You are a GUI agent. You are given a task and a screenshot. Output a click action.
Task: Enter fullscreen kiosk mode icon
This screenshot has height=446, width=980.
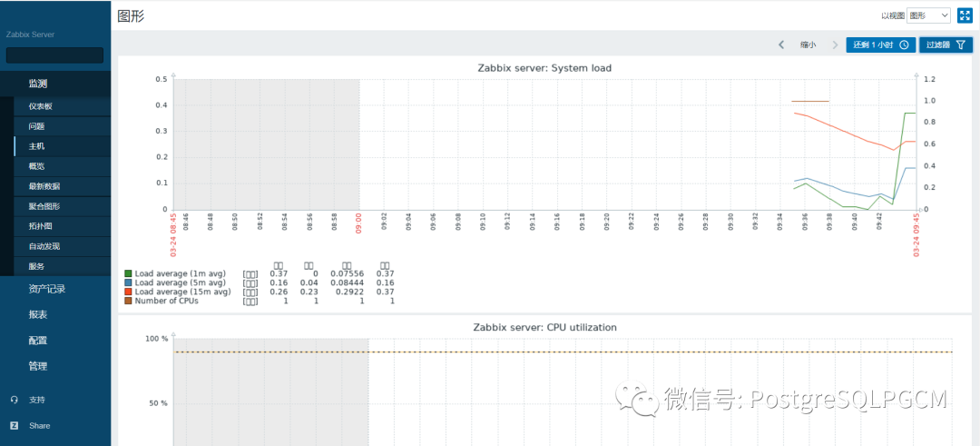click(x=964, y=15)
